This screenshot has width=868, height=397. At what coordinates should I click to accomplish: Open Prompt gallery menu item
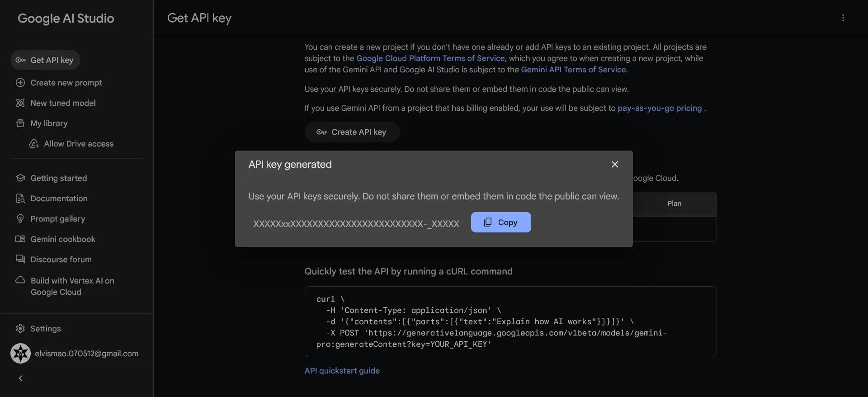tap(58, 219)
